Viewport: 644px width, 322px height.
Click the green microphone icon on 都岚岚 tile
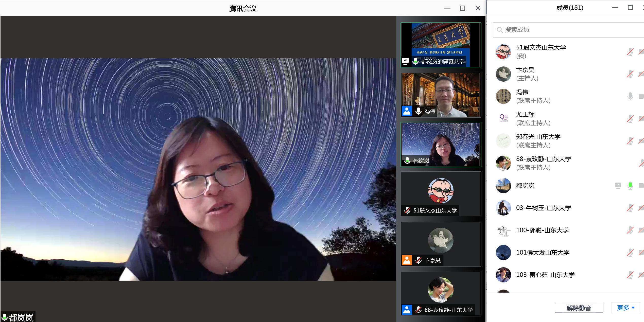(x=407, y=161)
